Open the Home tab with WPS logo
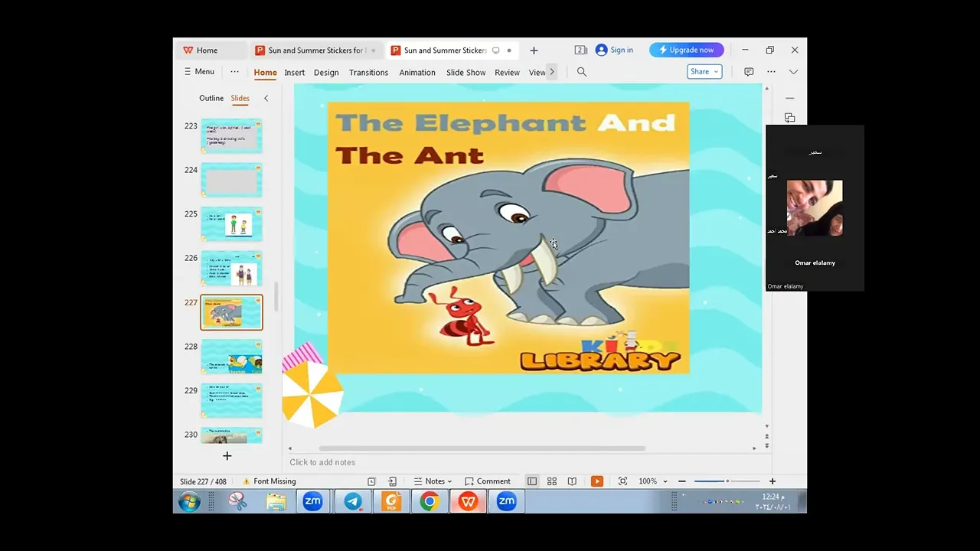 201,51
